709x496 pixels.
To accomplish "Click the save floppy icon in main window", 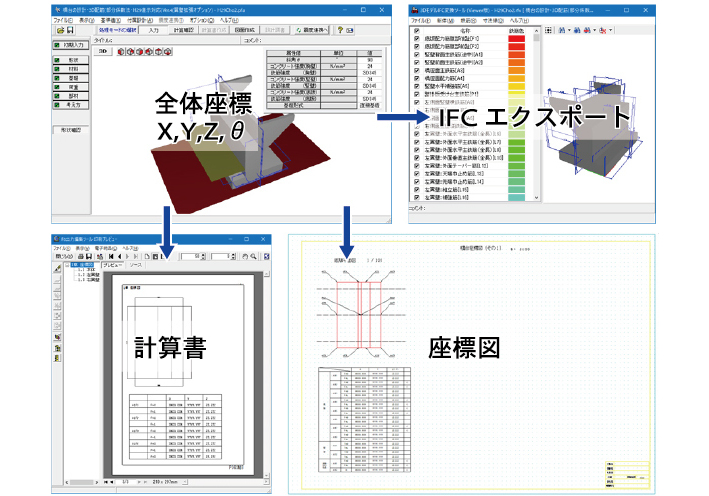I will click(x=70, y=30).
